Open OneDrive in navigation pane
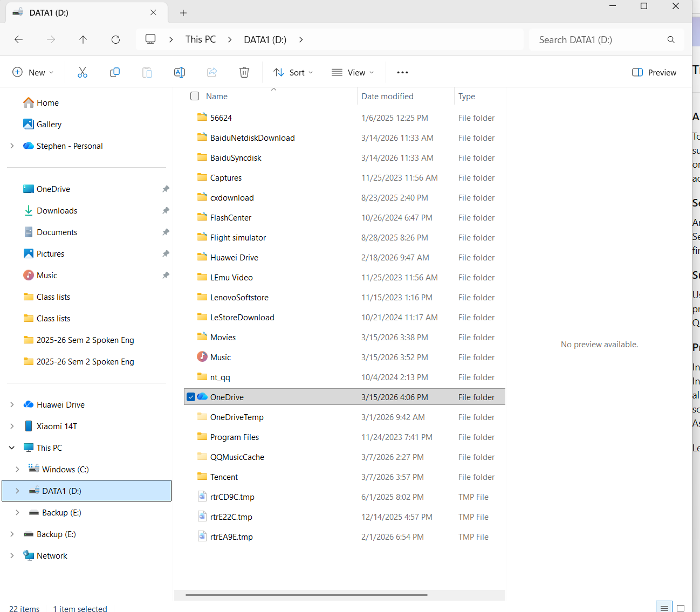This screenshot has width=700, height=612. [53, 189]
